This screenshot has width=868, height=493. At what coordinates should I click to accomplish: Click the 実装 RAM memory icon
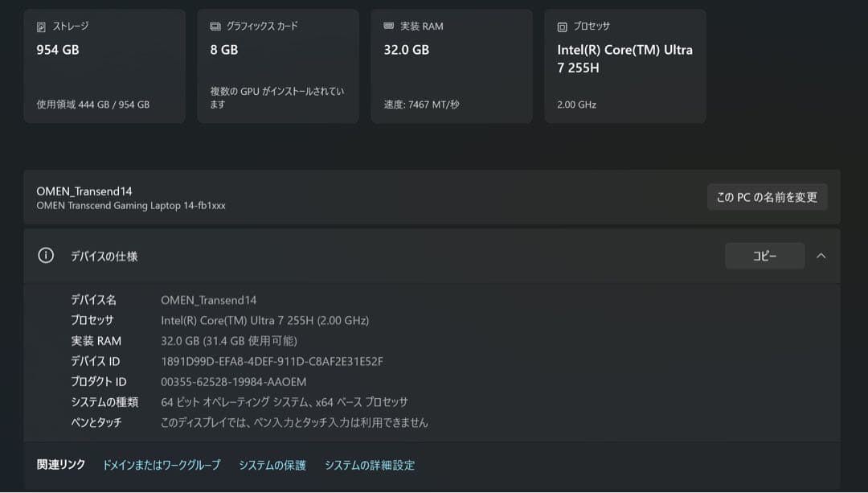click(389, 26)
